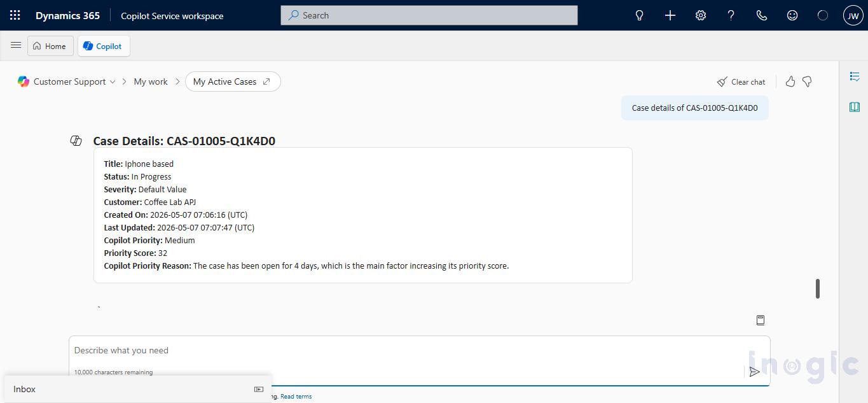Image resolution: width=868 pixels, height=403 pixels.
Task: Expand the Customer Support dropdown
Action: pyautogui.click(x=113, y=81)
